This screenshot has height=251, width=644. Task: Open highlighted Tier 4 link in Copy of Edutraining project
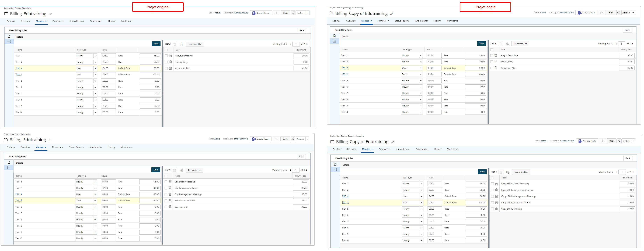345,202
